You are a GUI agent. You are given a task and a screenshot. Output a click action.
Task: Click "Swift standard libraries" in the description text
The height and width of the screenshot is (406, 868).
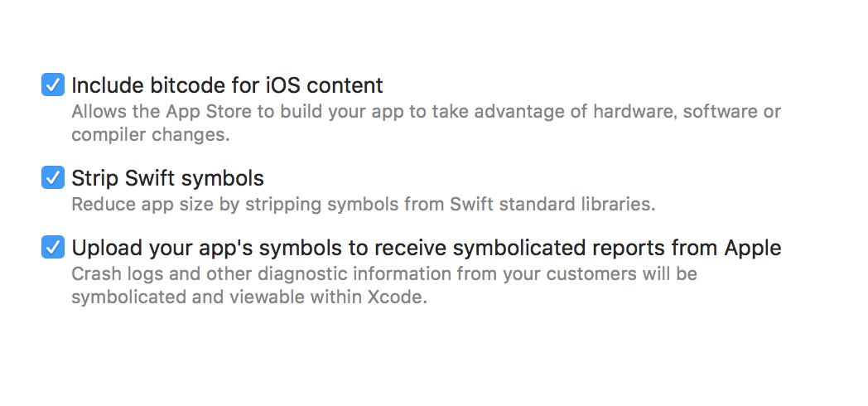pyautogui.click(x=562, y=204)
